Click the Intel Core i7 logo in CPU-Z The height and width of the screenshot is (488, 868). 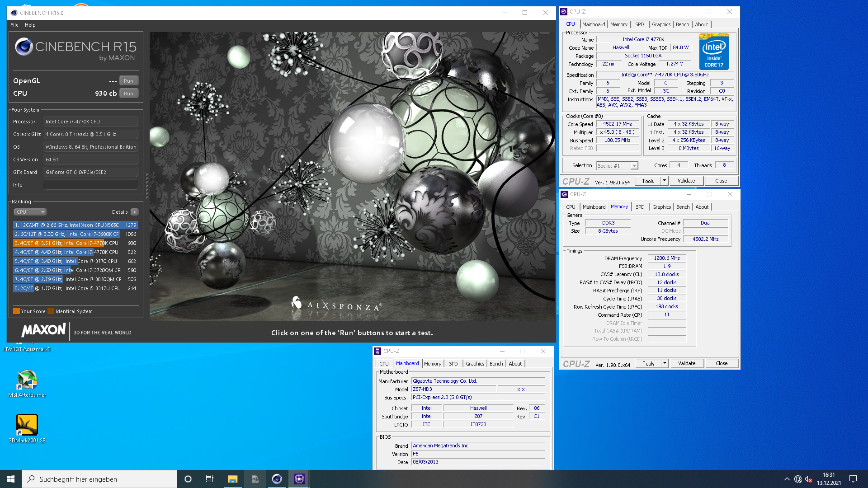point(714,52)
